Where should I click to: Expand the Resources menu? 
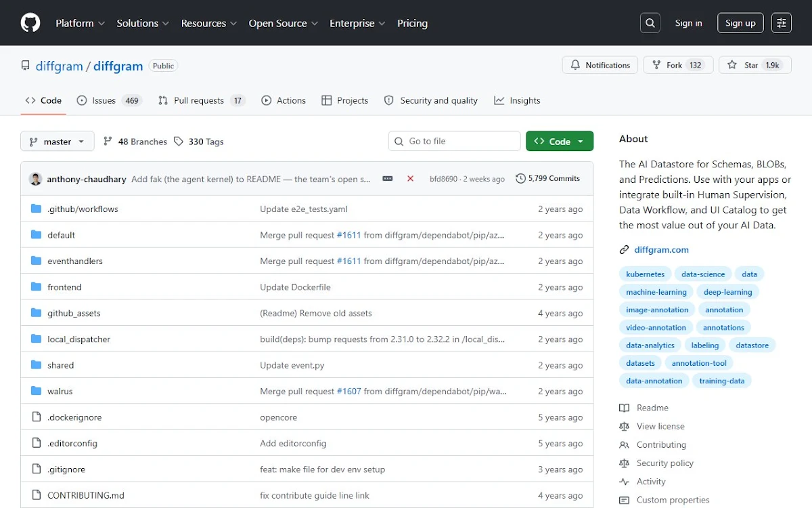click(209, 23)
